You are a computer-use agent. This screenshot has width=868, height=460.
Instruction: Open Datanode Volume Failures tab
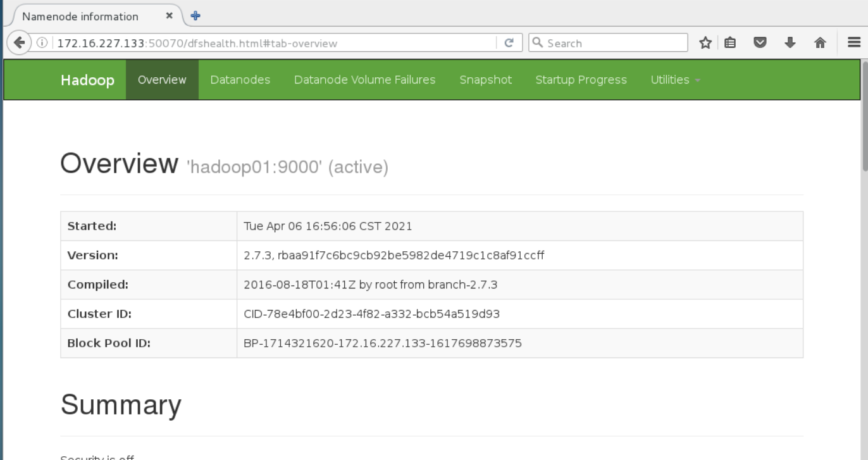coord(365,80)
